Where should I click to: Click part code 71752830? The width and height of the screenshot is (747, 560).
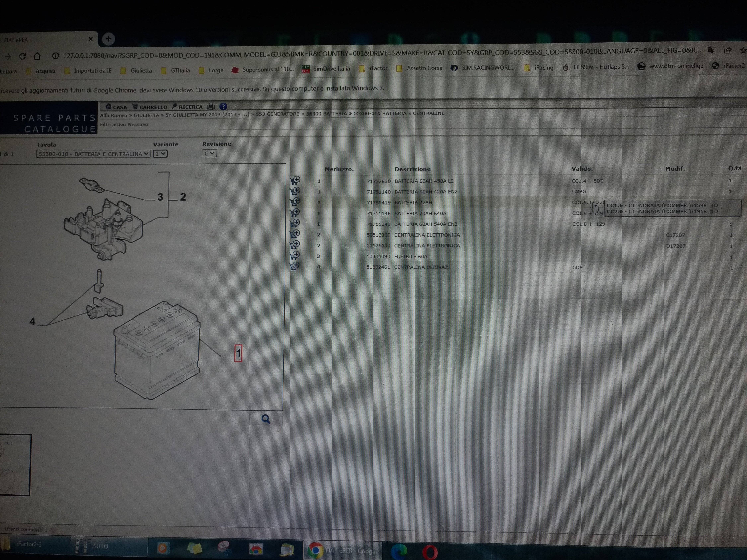pyautogui.click(x=379, y=181)
